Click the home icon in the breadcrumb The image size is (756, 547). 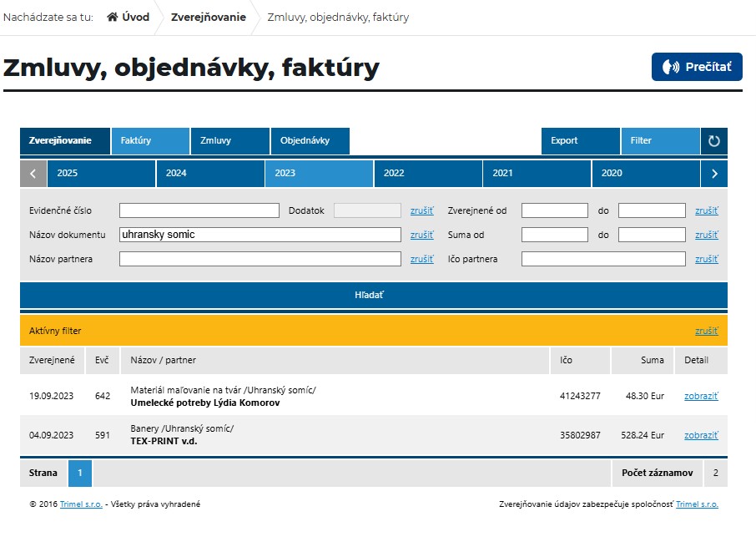click(x=113, y=18)
